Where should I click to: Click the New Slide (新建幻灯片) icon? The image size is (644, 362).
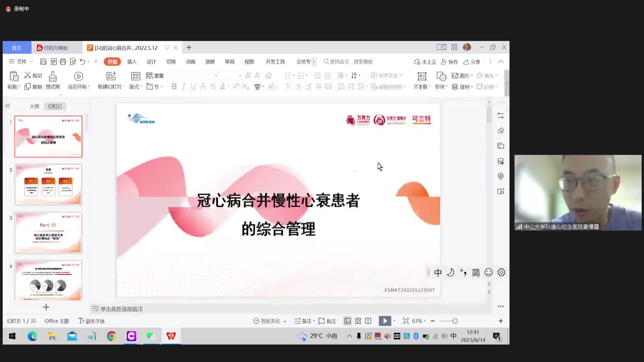coord(111,76)
